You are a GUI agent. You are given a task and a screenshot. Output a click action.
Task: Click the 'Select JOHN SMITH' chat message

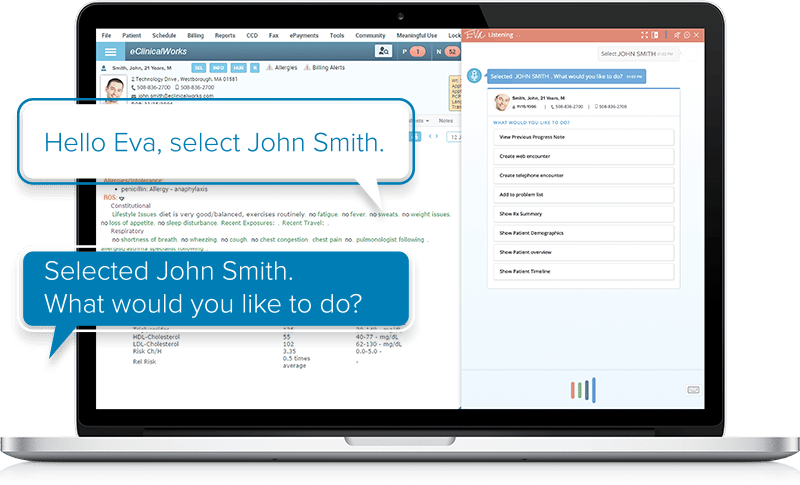pos(637,54)
